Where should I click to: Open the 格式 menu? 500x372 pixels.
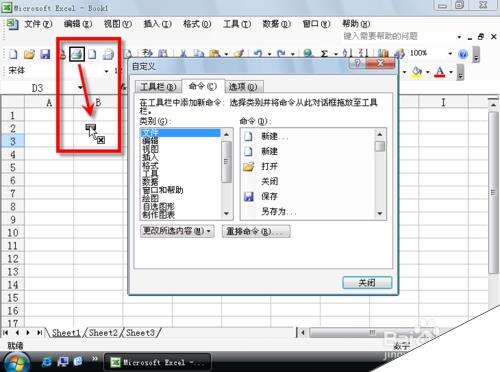coord(197,24)
